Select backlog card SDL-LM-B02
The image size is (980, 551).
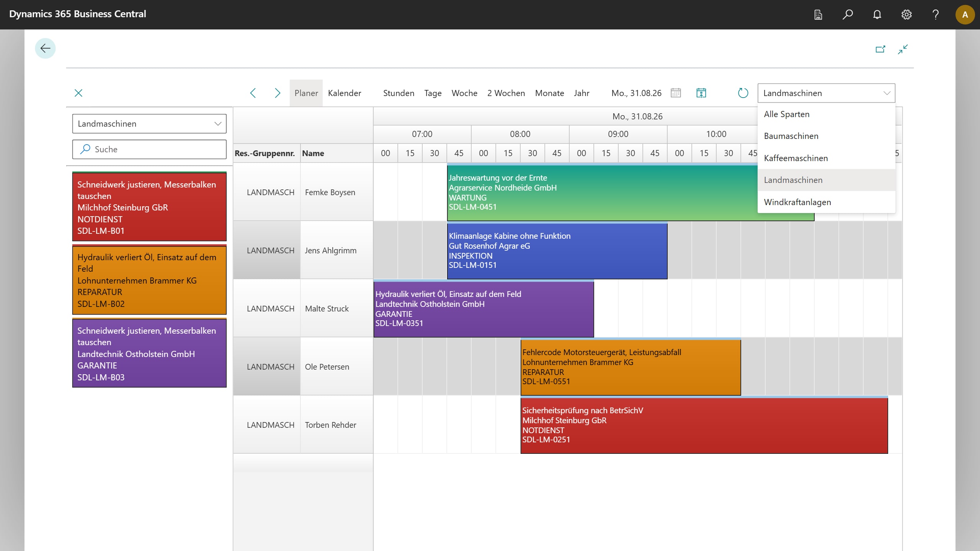click(149, 280)
